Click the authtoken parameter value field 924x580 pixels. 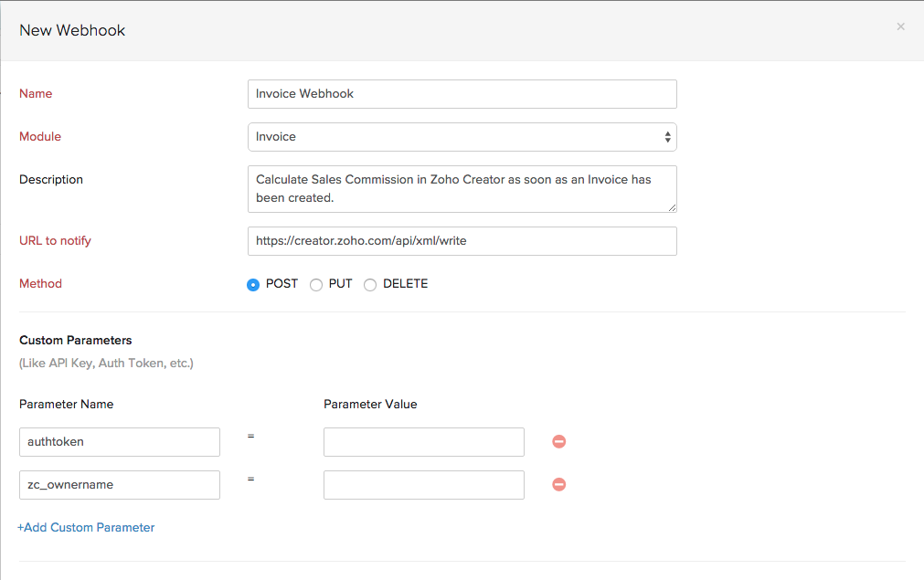(423, 441)
